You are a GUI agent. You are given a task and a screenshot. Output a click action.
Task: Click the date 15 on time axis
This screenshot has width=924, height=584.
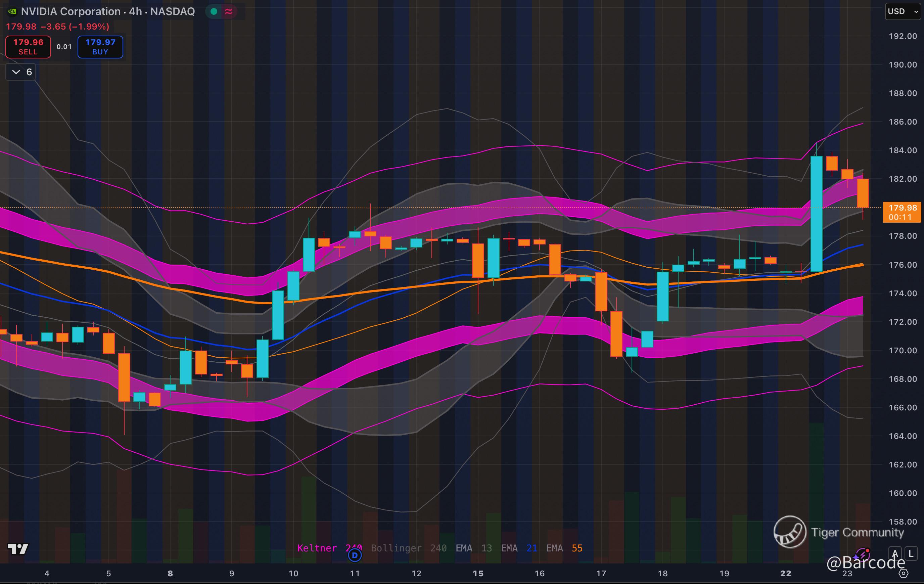pos(478,573)
